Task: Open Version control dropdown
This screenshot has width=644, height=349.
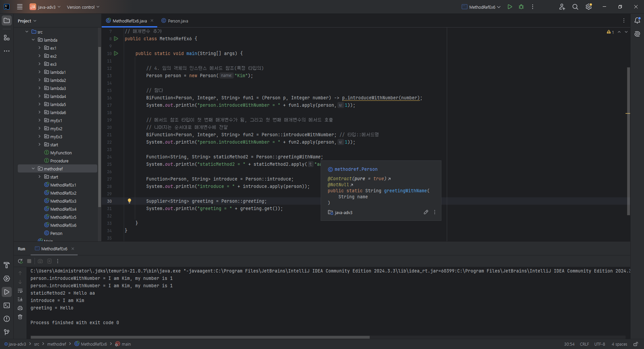Action: click(x=83, y=7)
